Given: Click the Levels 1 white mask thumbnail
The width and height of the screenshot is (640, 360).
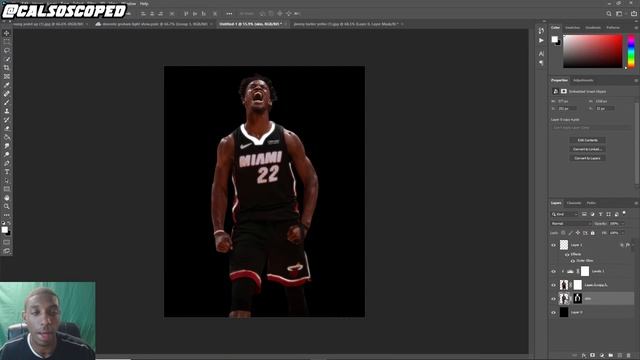Looking at the screenshot, I should (x=585, y=271).
